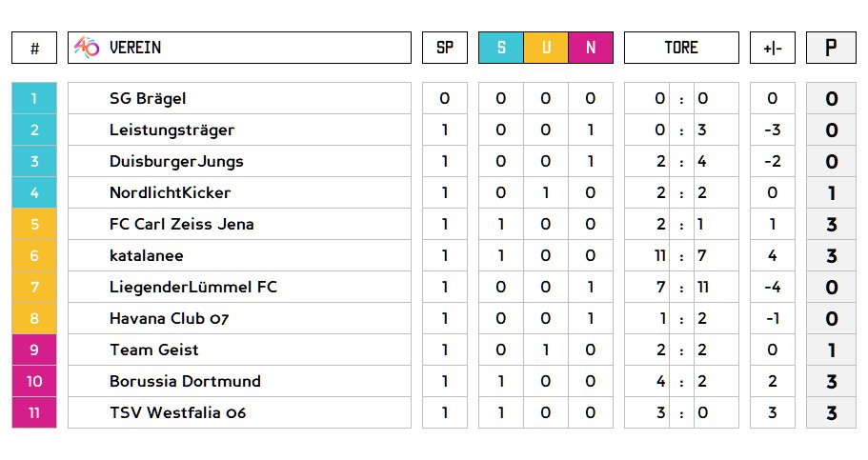Click the +|- goal difference header

772,48
